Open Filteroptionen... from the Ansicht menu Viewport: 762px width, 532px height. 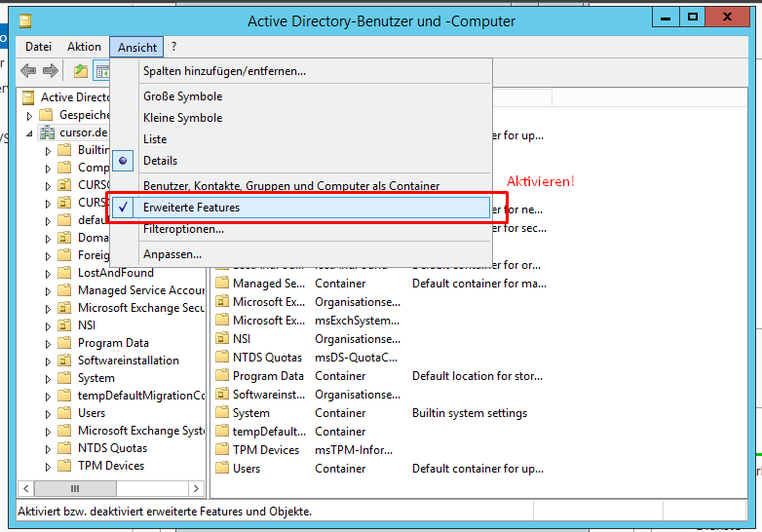pos(183,229)
